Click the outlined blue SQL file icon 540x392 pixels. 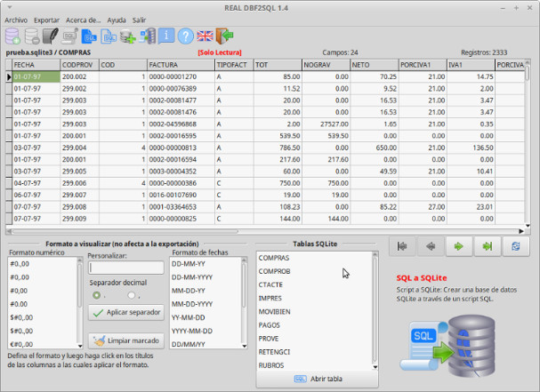pyautogui.click(x=109, y=36)
